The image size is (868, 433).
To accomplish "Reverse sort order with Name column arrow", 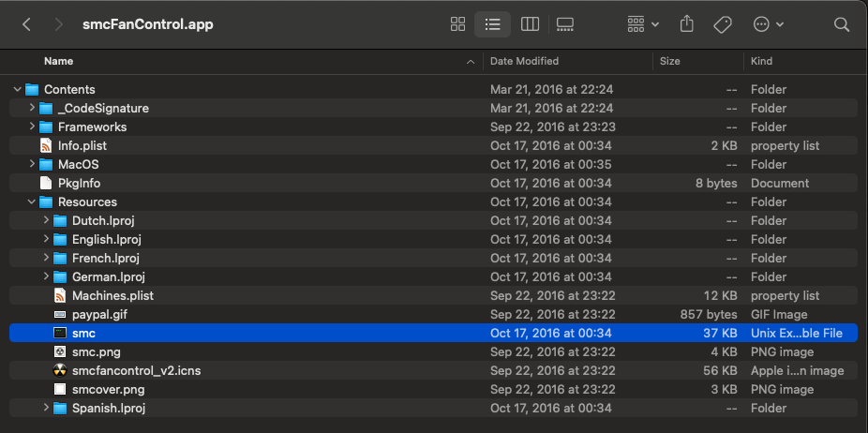I will pos(471,62).
